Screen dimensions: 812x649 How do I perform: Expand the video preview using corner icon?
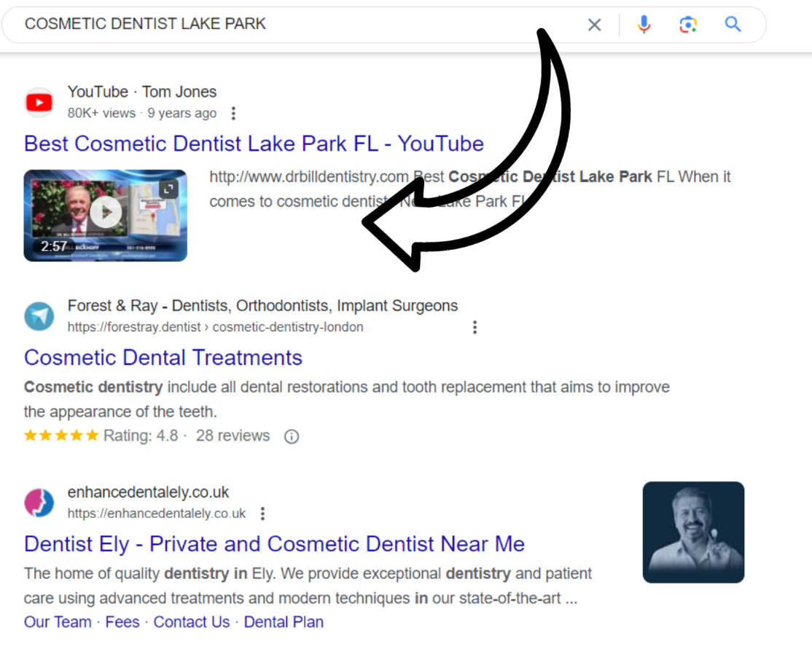[168, 189]
